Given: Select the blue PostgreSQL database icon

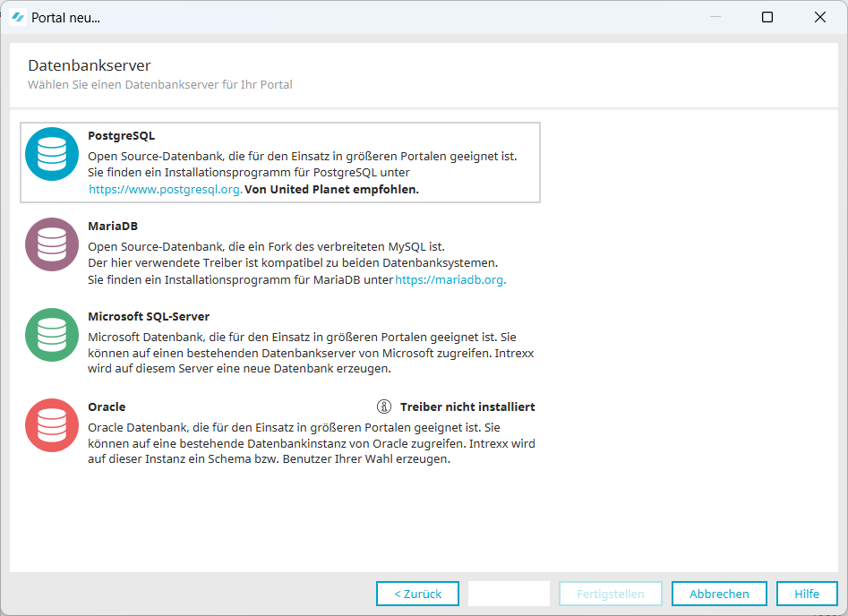Looking at the screenshot, I should 52,154.
